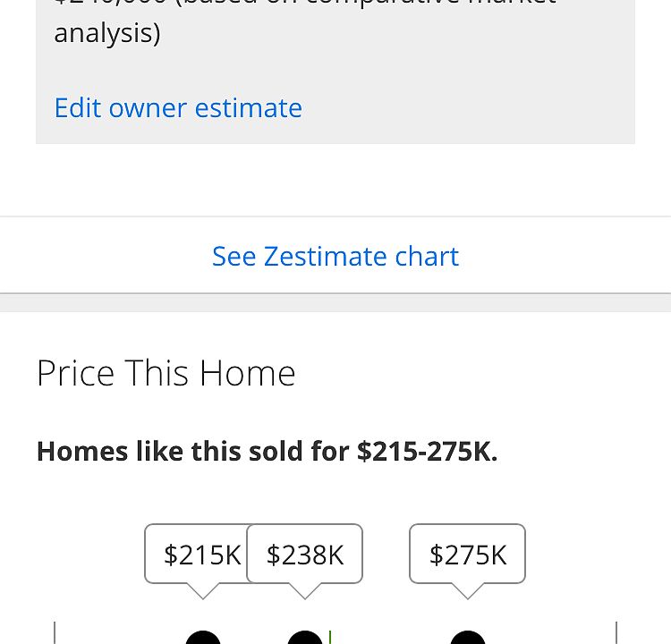671x644 pixels.
Task: Click the black dot below $215K
Action: [x=203, y=638]
